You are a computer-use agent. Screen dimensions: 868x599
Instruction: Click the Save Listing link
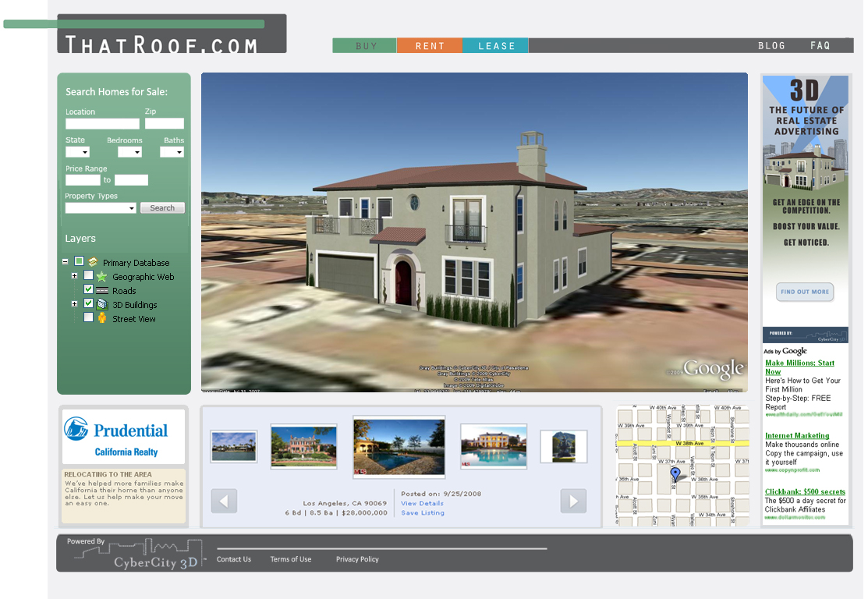point(423,512)
